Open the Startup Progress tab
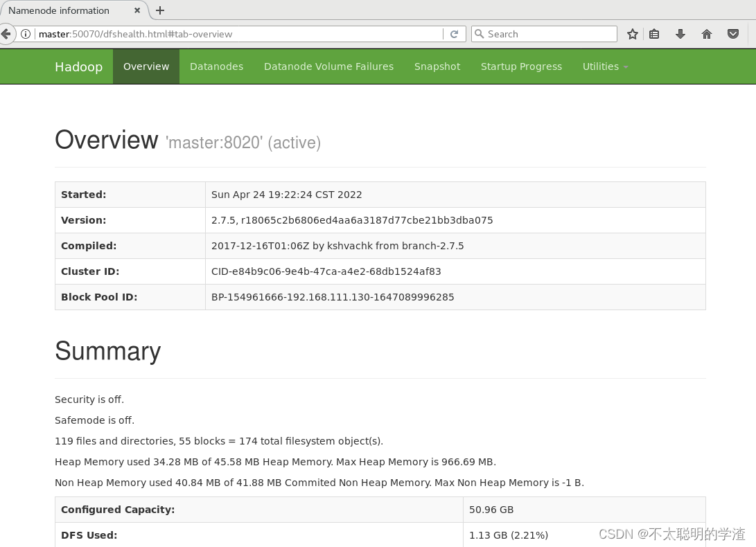Screen dimensions: 756x547 521,66
